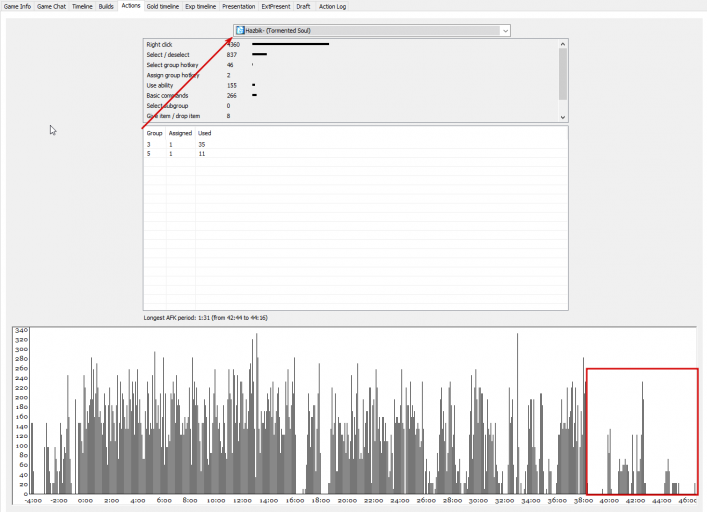Click the Right click count bar
Image resolution: width=707 pixels, height=512 pixels.
coord(290,44)
